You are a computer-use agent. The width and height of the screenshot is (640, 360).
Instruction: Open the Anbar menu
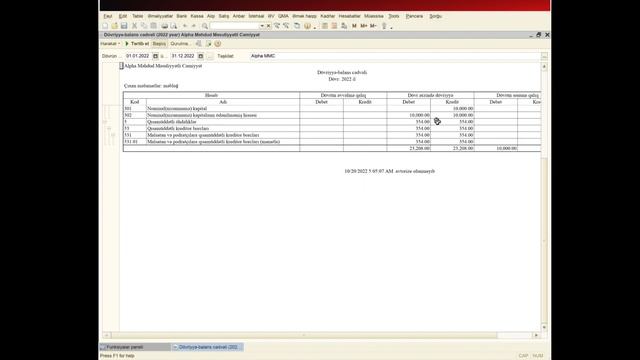(x=239, y=16)
